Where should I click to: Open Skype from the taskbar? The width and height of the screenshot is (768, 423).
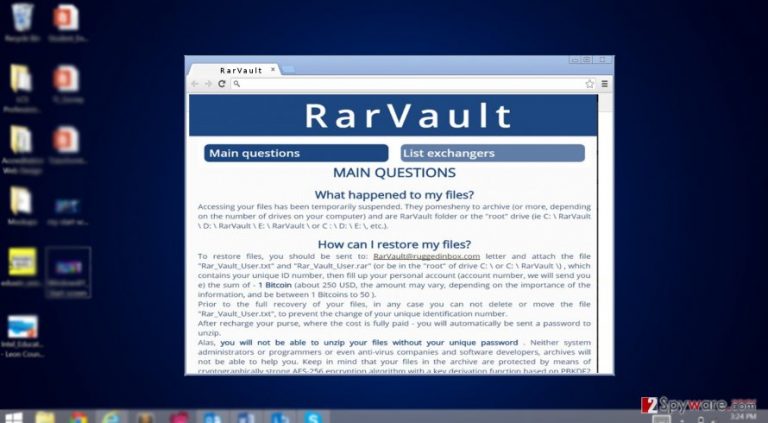(x=312, y=418)
